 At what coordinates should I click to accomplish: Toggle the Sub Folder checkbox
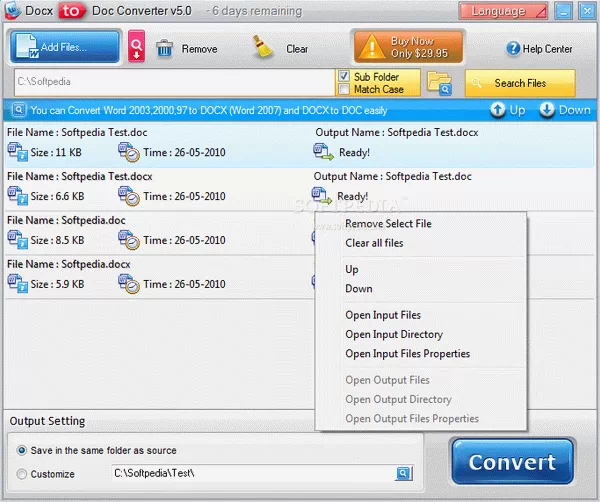point(344,76)
